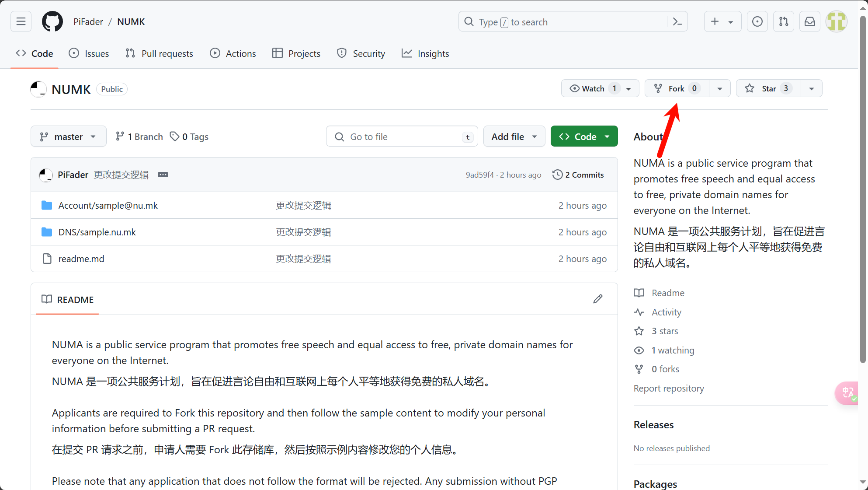Open the green Code dropdown
868x490 pixels.
tap(584, 136)
